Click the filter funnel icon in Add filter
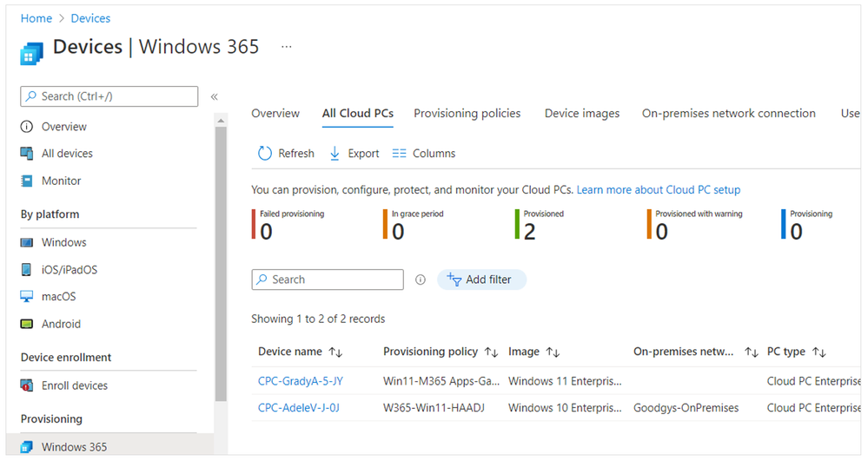 [x=454, y=280]
